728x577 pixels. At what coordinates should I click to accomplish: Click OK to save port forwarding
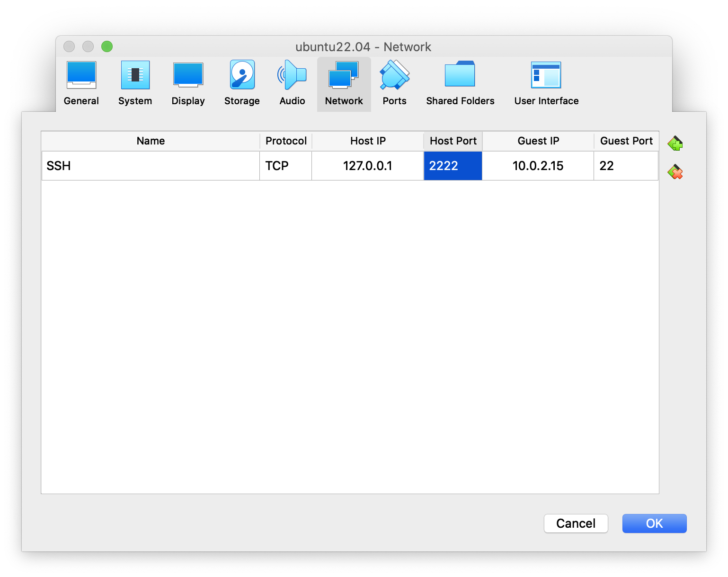pos(654,523)
